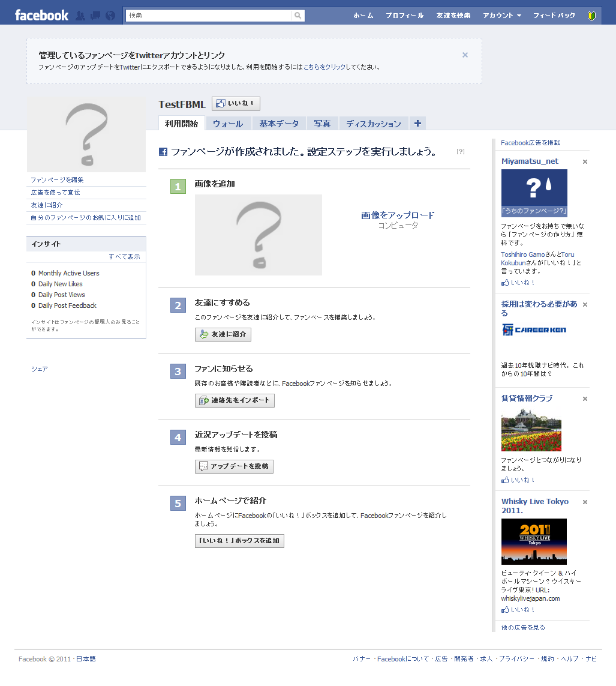Viewport: 616px width, 686px height.
Task: Click the アップデートを投稿 button
Action: pos(235,466)
